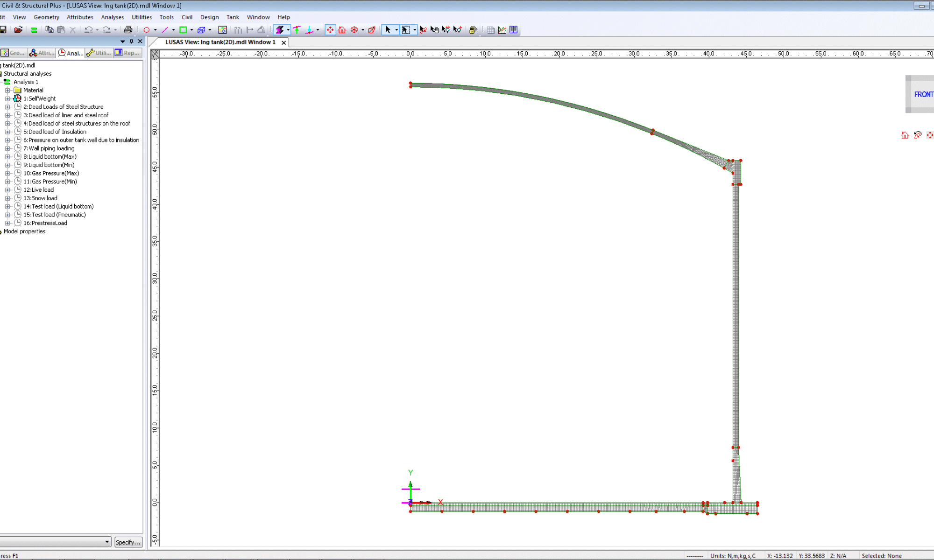Open the dropdown beside the Specify button
The image size is (934, 560).
pyautogui.click(x=107, y=542)
